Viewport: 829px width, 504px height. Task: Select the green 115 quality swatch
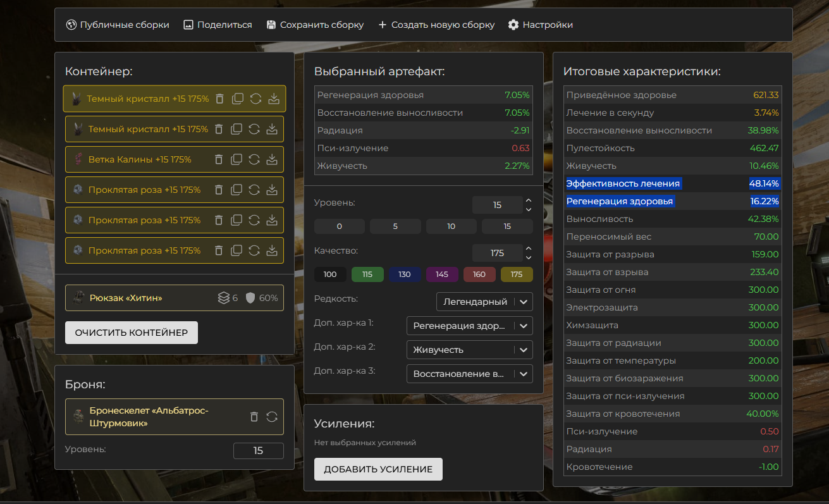pos(367,274)
